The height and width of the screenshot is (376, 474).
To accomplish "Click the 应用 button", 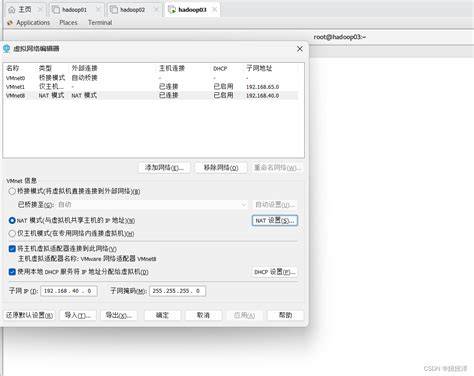I will click(244, 315).
